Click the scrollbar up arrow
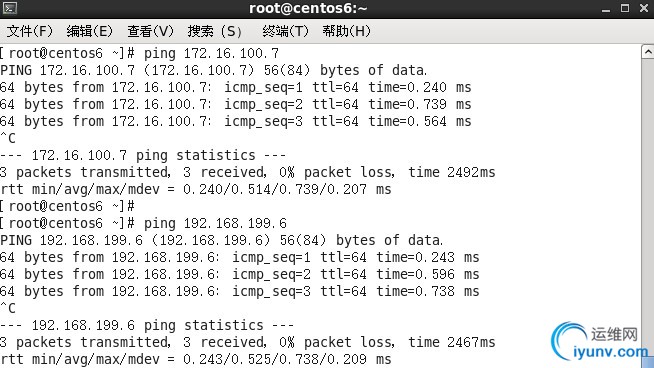The image size is (654, 368). pos(648,52)
